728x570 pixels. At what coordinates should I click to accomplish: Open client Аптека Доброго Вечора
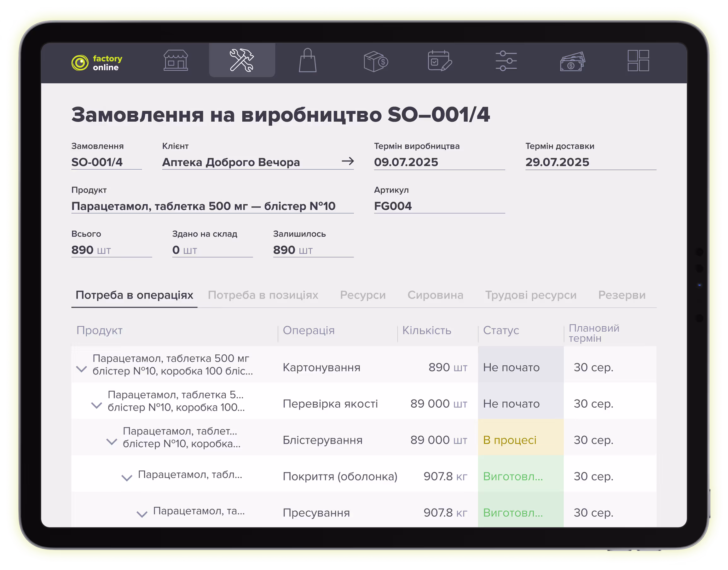pyautogui.click(x=231, y=163)
